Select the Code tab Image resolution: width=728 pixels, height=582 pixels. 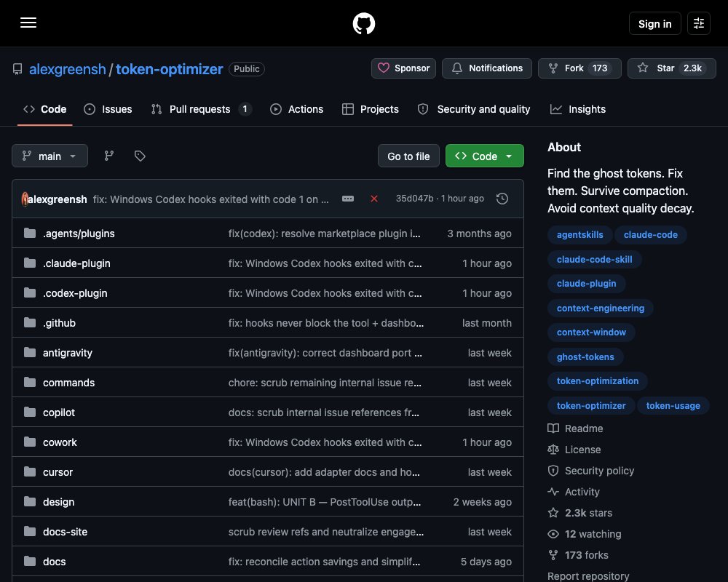[45, 109]
